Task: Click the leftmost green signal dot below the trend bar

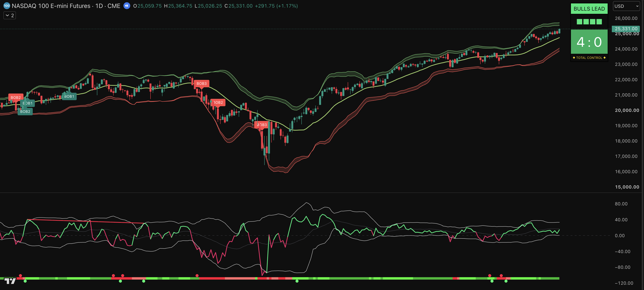Action: point(25,281)
